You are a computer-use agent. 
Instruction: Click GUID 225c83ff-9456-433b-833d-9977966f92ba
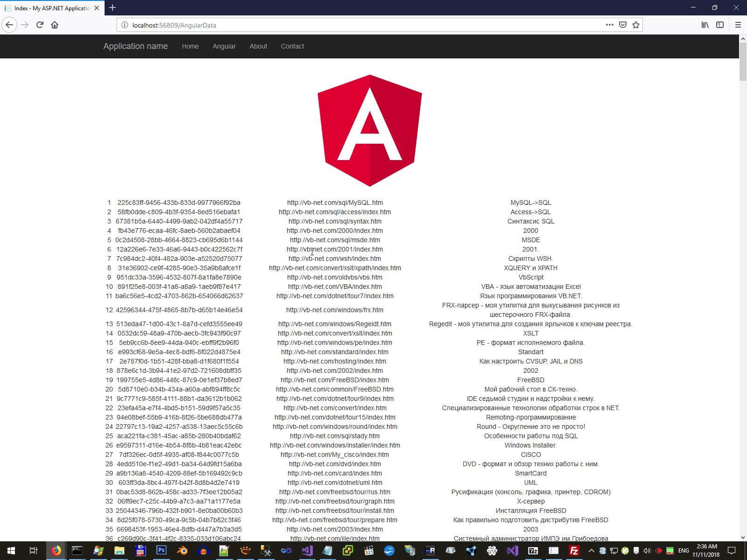pos(179,203)
